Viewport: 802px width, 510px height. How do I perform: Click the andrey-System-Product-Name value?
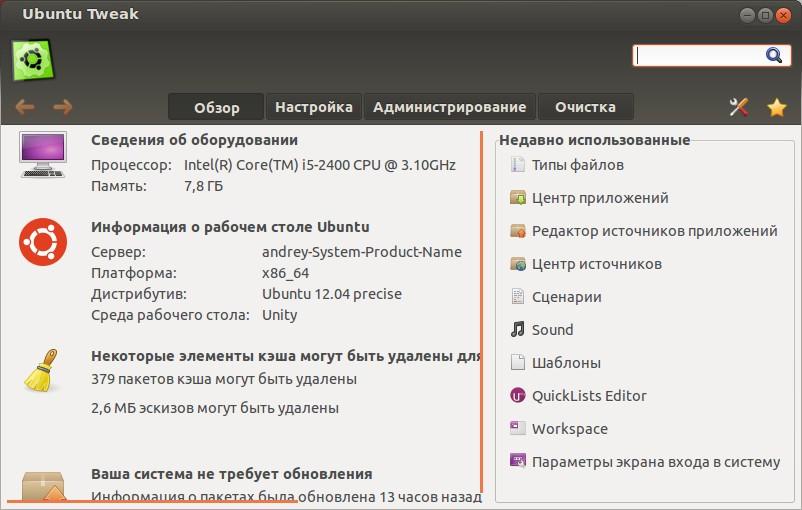pyautogui.click(x=362, y=252)
